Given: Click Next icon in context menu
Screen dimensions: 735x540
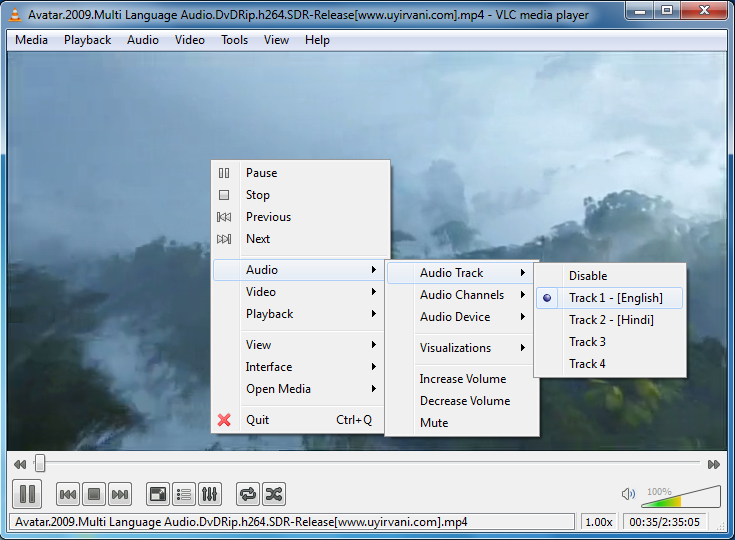Looking at the screenshot, I should [x=224, y=239].
